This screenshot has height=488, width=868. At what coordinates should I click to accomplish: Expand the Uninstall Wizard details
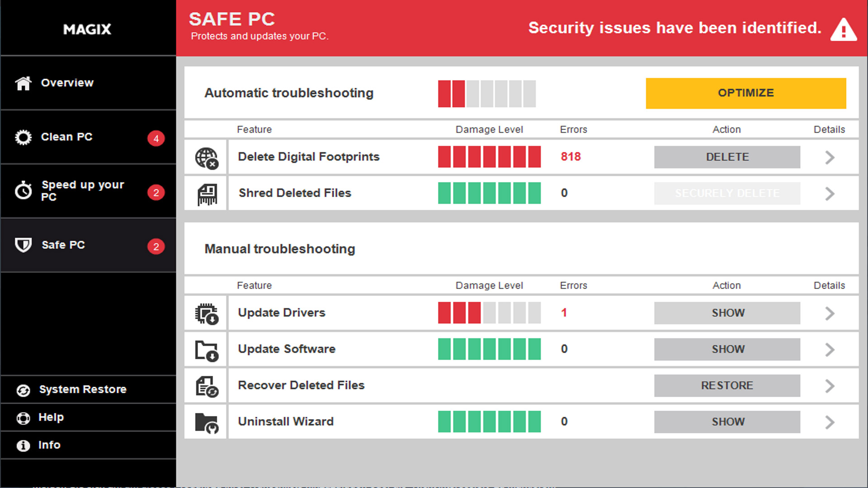829,421
